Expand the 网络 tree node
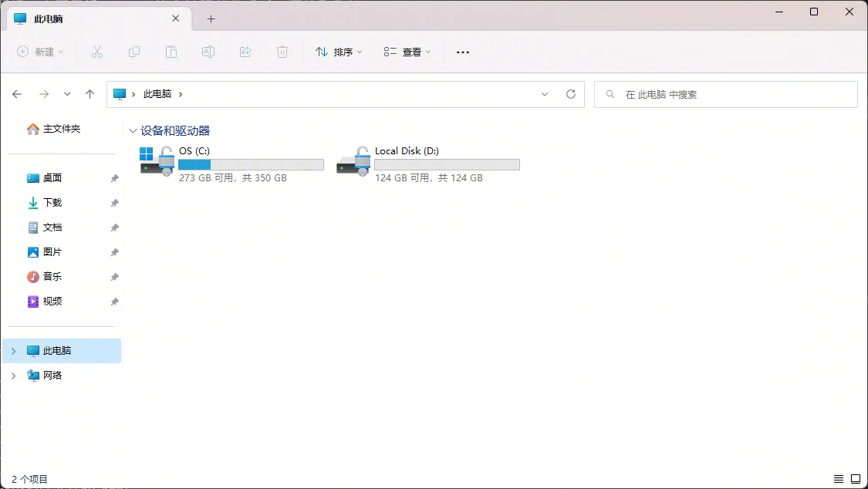This screenshot has width=868, height=489. [13, 376]
